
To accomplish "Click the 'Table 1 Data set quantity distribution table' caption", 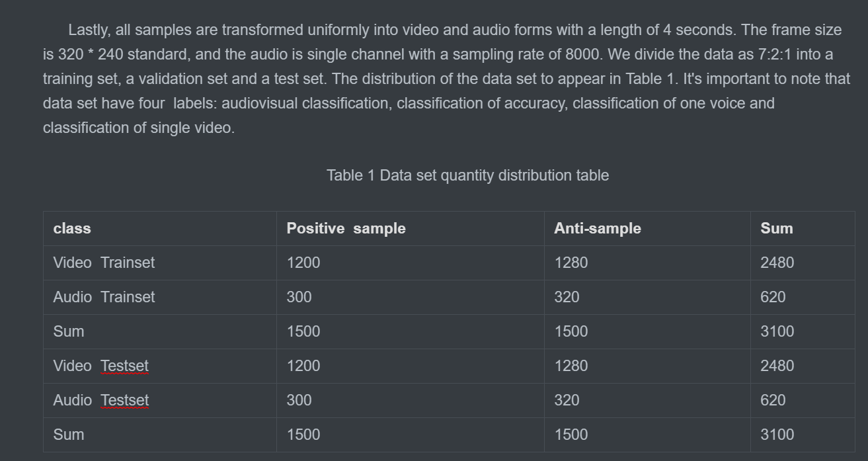I will (467, 175).
